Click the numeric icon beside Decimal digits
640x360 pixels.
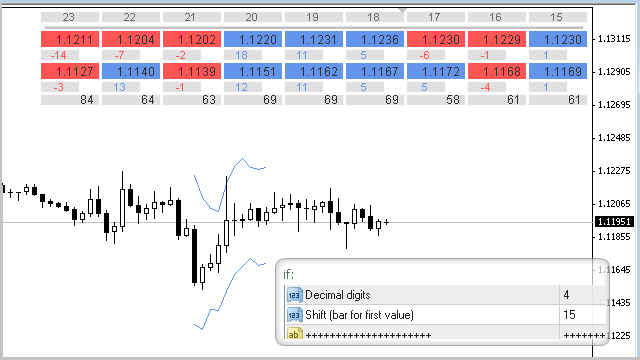(294, 295)
